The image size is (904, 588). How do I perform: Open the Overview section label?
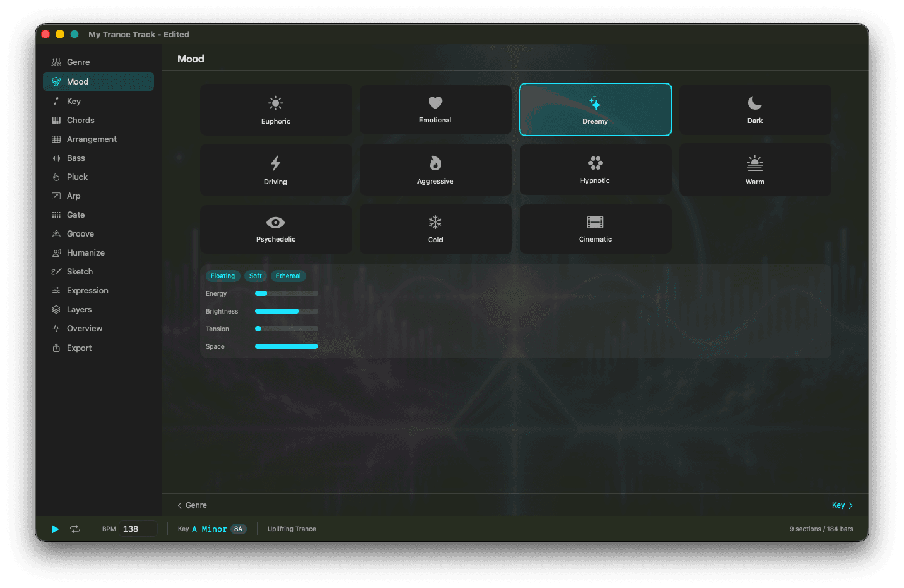pos(85,328)
